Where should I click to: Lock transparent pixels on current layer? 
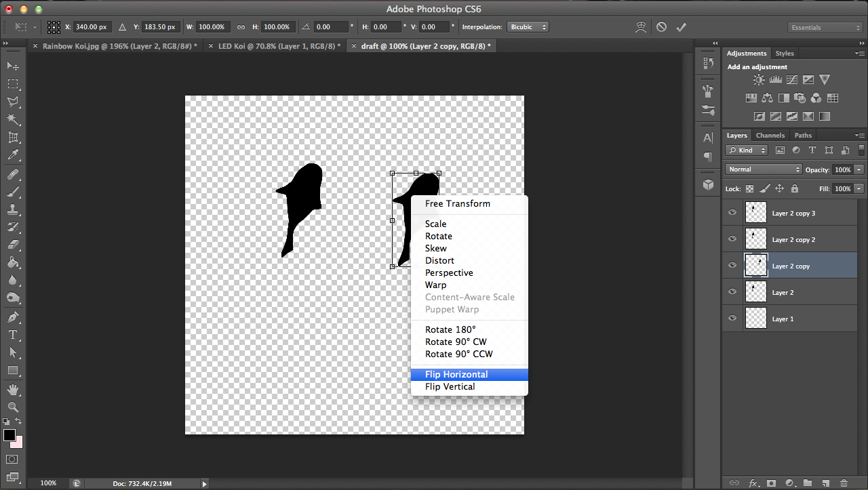pyautogui.click(x=750, y=188)
